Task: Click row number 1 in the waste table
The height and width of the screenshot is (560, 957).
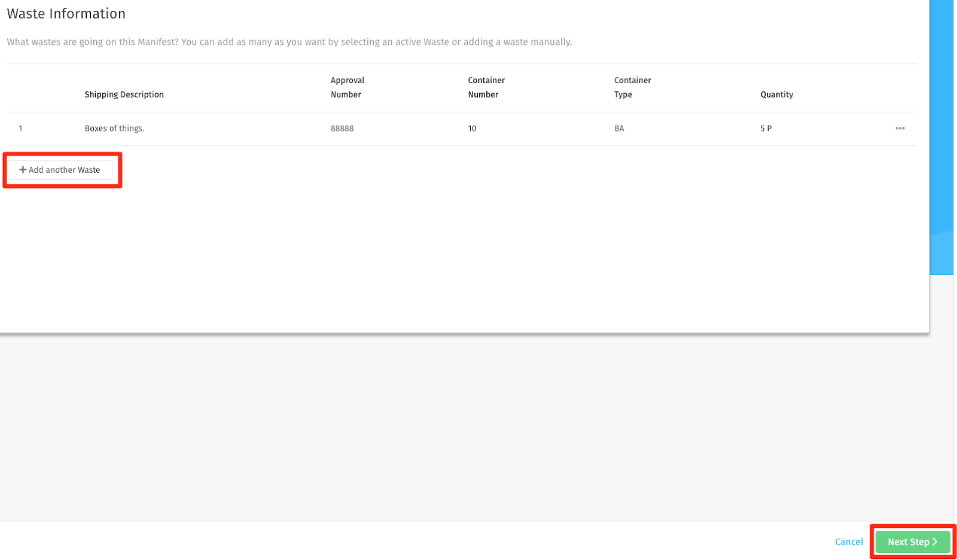Action: tap(20, 128)
